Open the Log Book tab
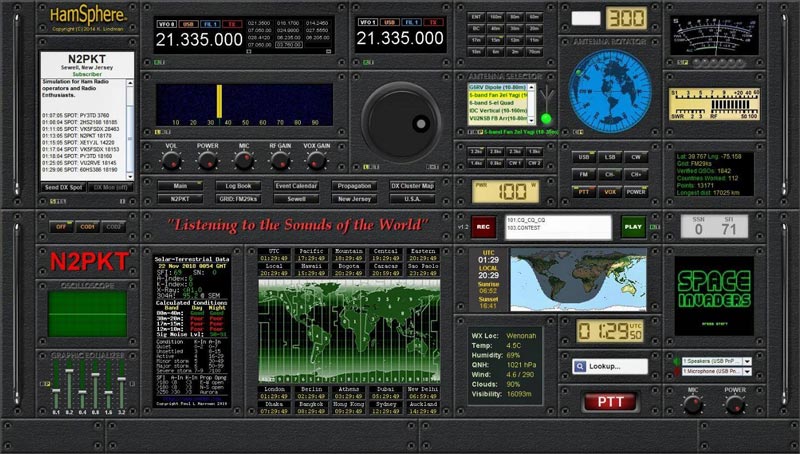 [238, 186]
